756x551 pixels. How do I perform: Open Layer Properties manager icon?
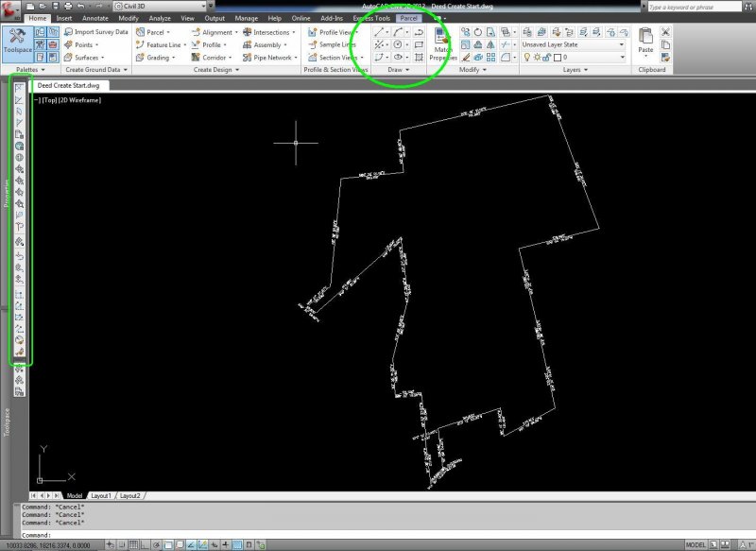coord(527,32)
